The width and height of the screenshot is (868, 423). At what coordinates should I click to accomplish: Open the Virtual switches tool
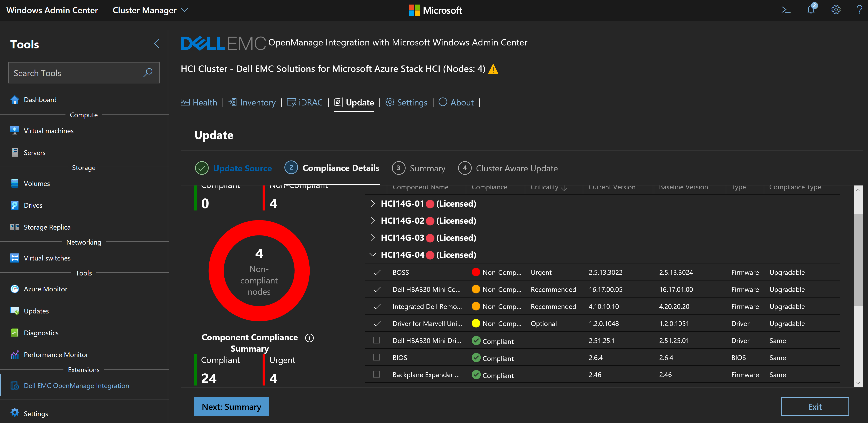tap(47, 258)
